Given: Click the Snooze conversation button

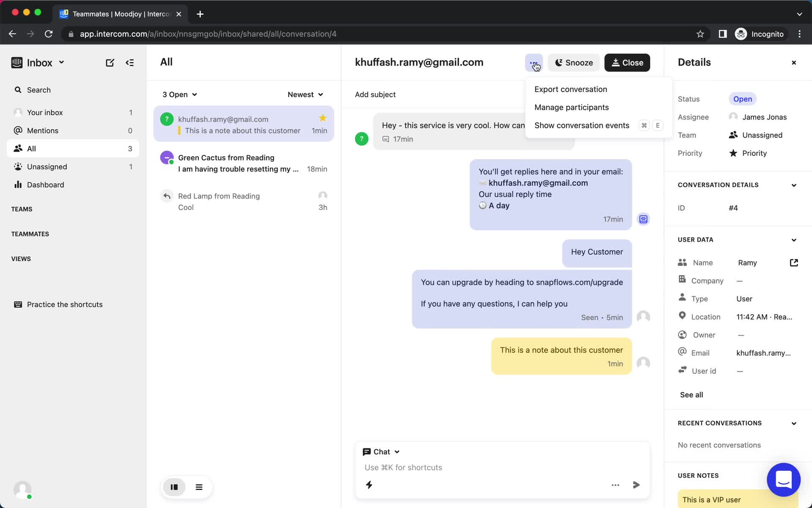Looking at the screenshot, I should (573, 63).
